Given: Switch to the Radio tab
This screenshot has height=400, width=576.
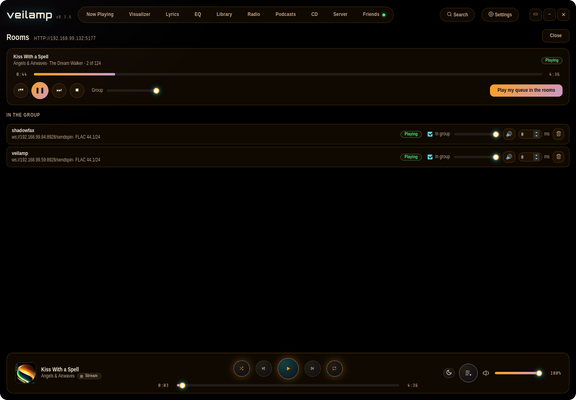Looking at the screenshot, I should click(254, 14).
